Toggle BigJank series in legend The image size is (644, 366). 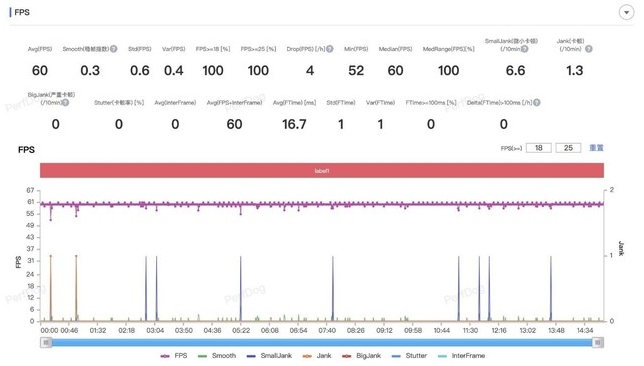361,356
